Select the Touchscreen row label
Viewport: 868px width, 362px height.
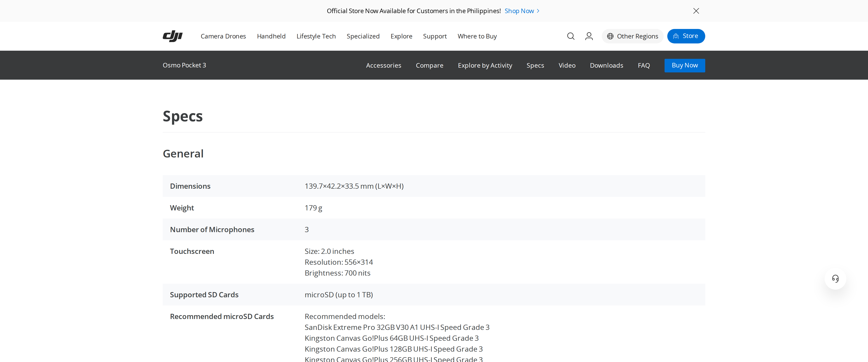192,251
